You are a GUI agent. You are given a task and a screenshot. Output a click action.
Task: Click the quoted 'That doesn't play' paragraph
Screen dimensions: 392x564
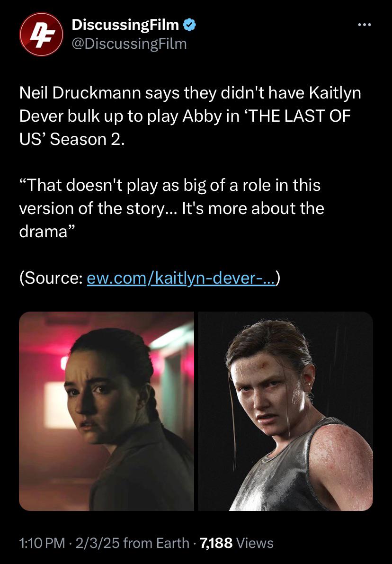pyautogui.click(x=171, y=208)
